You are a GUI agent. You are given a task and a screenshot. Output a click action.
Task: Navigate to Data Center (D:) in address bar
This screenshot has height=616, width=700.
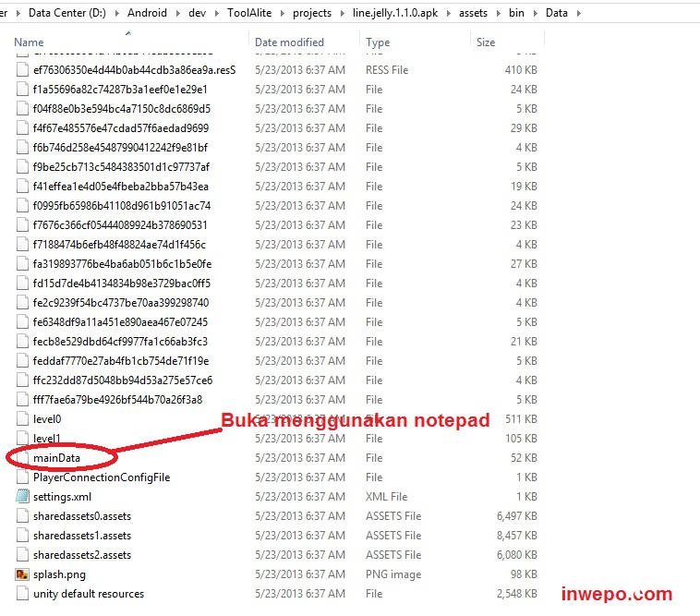click(x=67, y=13)
